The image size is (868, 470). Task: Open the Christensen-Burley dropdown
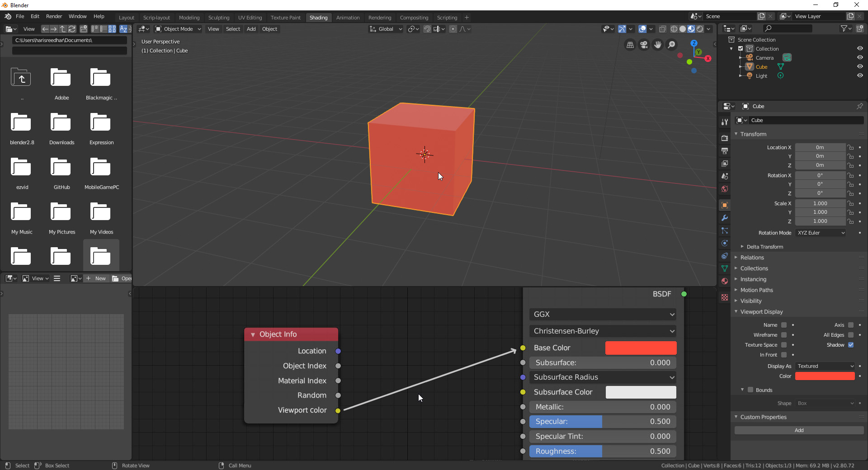[603, 331]
